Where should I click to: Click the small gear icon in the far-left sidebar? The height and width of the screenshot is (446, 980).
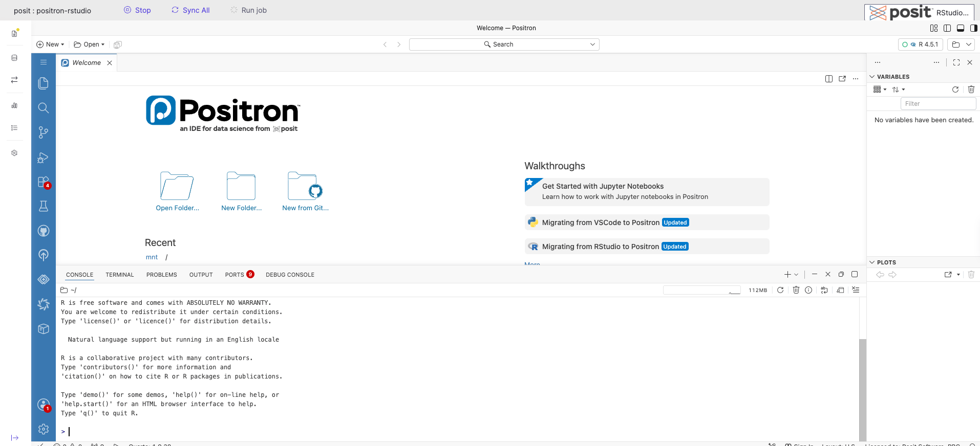pos(14,153)
